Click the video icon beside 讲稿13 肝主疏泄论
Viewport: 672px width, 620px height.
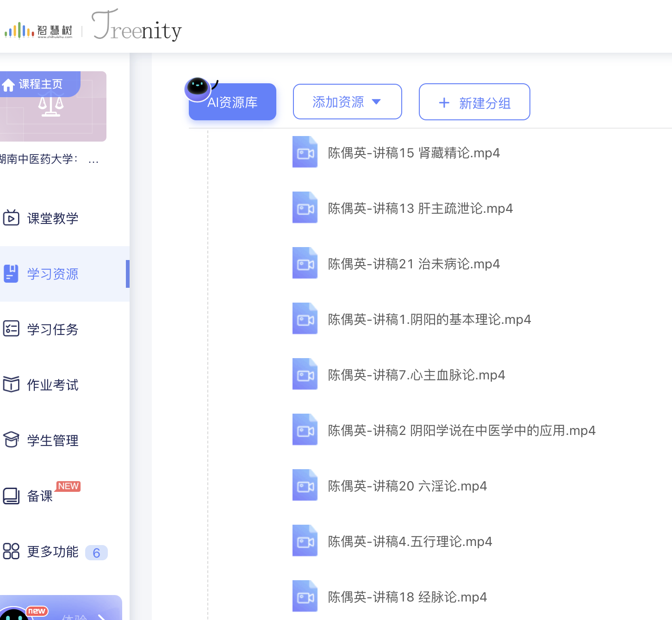pyautogui.click(x=305, y=208)
